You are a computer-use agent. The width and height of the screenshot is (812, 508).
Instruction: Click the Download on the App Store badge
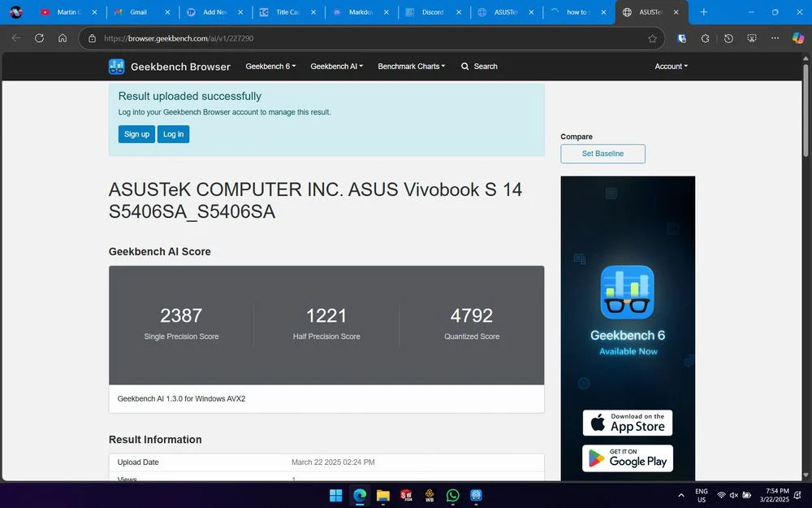(628, 423)
